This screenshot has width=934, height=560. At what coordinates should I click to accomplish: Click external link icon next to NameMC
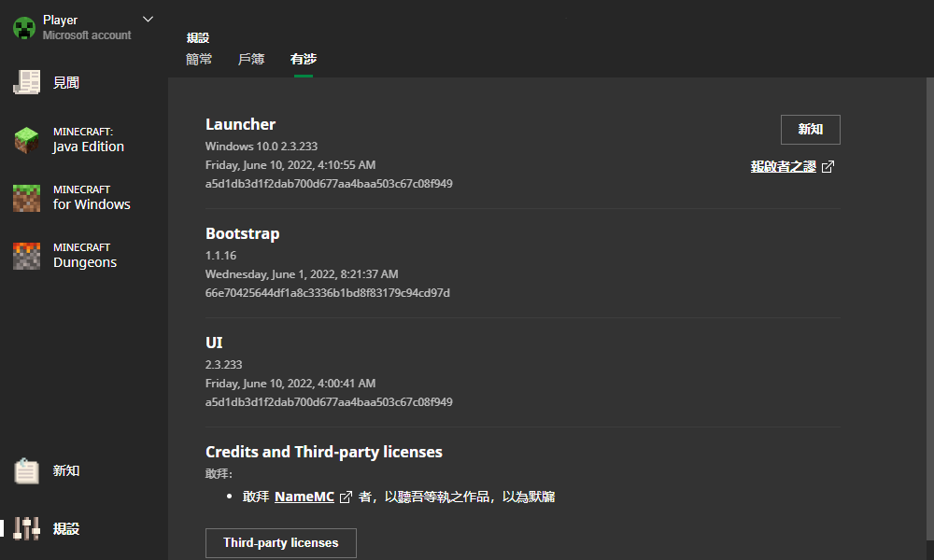point(346,497)
